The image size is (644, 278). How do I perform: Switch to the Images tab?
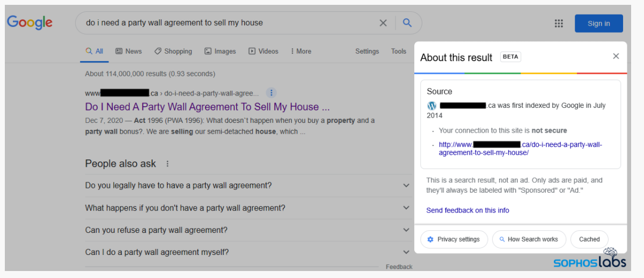click(x=220, y=51)
